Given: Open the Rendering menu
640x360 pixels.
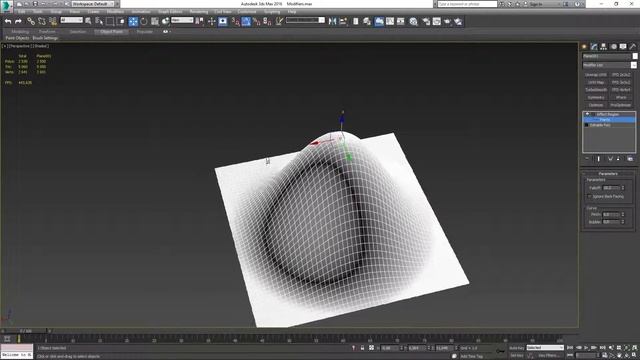Looking at the screenshot, I should 198,12.
